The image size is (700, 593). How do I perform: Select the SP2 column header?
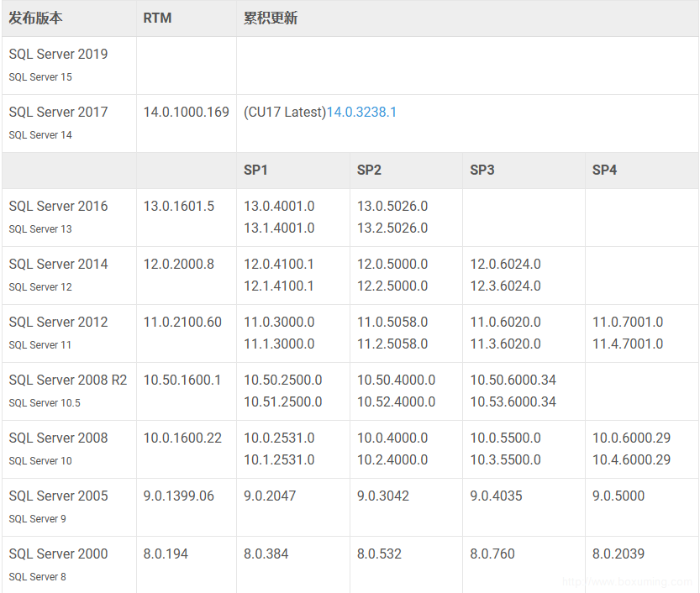pyautogui.click(x=369, y=170)
